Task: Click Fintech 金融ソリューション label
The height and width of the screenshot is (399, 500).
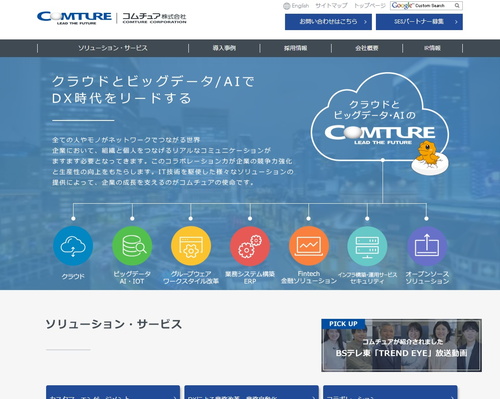Action: tap(309, 277)
